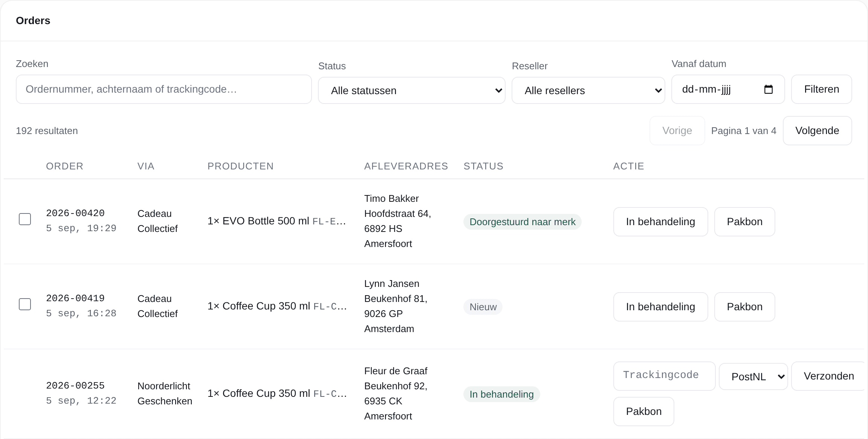
Task: Click Noorderlicht Geschenken reseller name
Action: [x=165, y=393]
